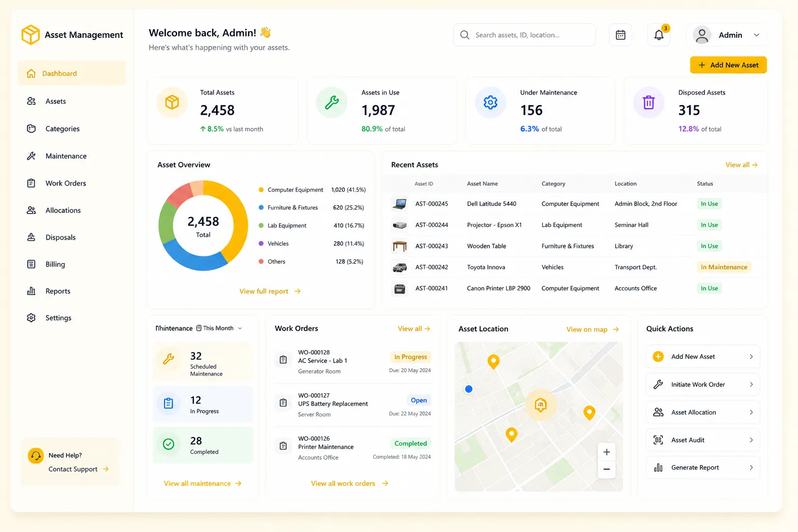Open Add New Asset quick action chevron

[751, 356]
